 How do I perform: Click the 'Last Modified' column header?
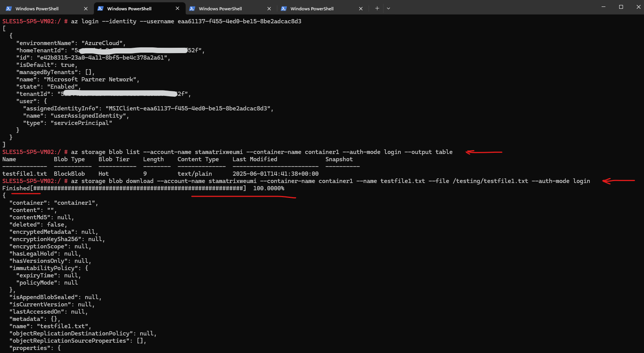click(x=255, y=159)
